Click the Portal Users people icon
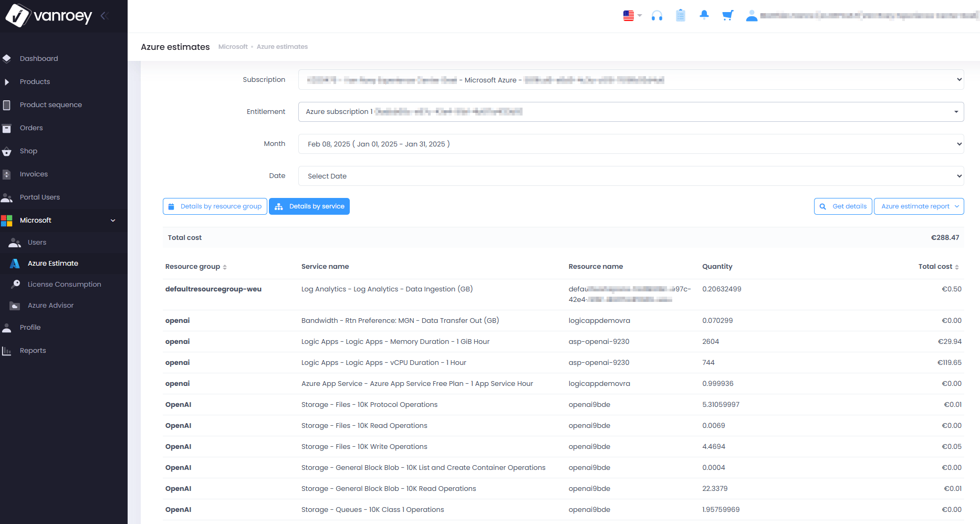Image resolution: width=980 pixels, height=524 pixels. [7, 197]
